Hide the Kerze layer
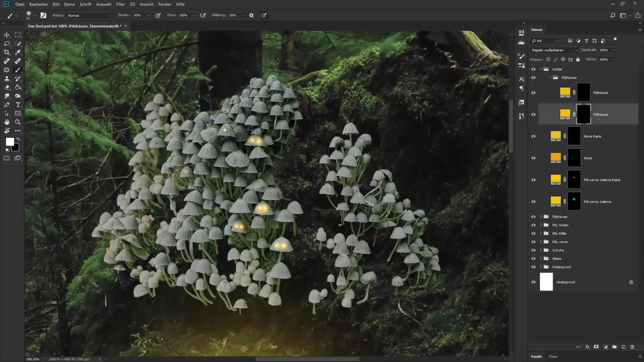This screenshot has height=362, width=644. pos(533,158)
